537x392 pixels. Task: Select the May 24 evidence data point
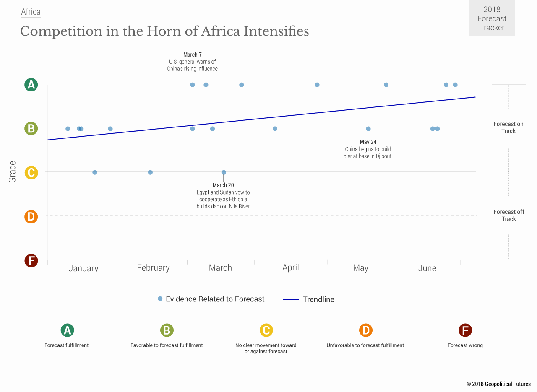tap(368, 129)
